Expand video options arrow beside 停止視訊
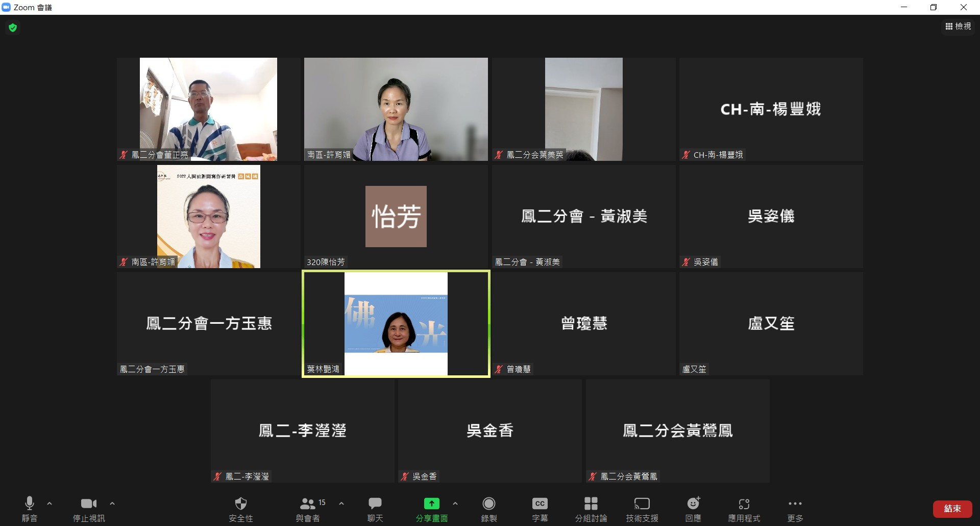The height and width of the screenshot is (526, 980). point(112,504)
